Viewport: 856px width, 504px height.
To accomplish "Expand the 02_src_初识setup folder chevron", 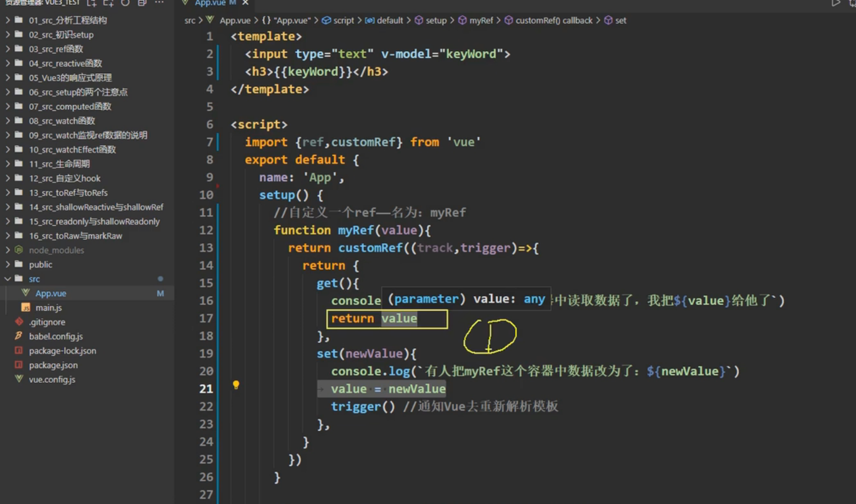I will tap(7, 34).
